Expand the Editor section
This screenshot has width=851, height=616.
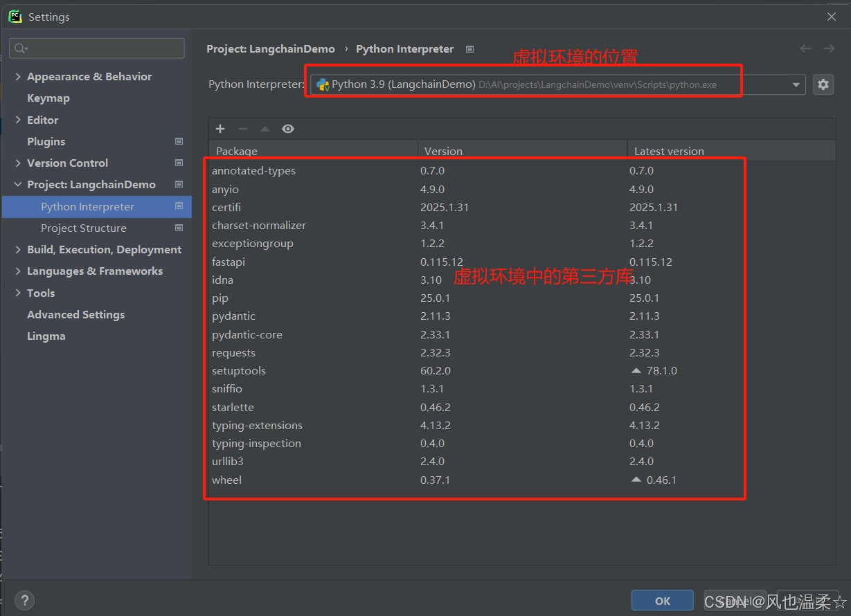point(18,120)
